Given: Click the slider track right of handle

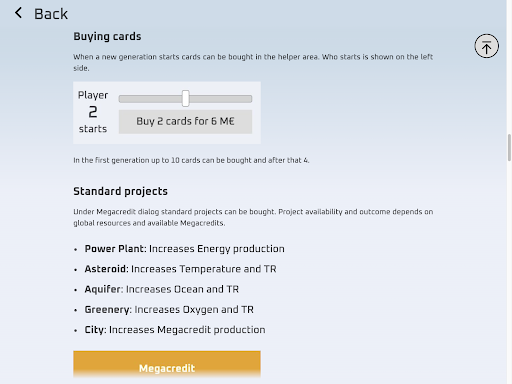Looking at the screenshot, I should (x=221, y=99).
